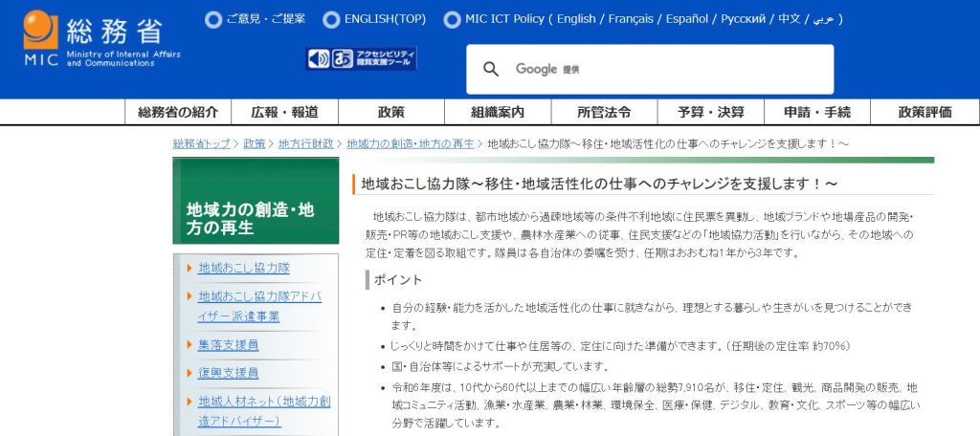The height and width of the screenshot is (436, 980).
Task: Click the ポイント section heading
Action: [x=397, y=280]
